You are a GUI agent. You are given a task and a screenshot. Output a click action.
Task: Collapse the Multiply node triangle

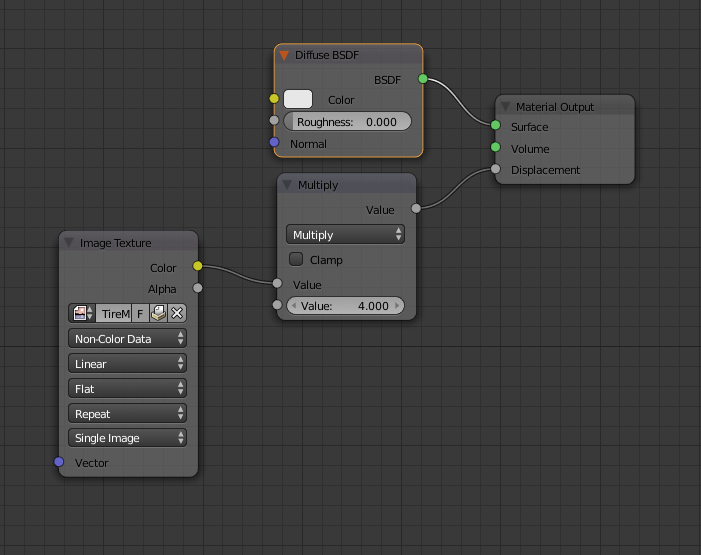click(287, 185)
